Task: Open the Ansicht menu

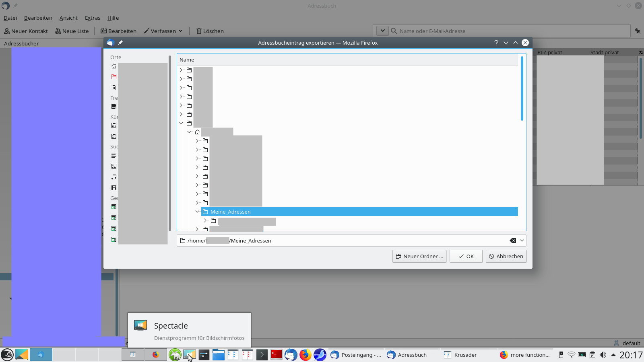Action: (x=68, y=18)
